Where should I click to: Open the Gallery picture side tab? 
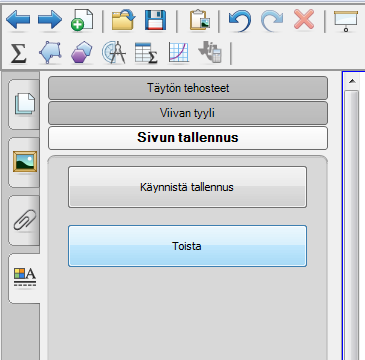click(x=24, y=162)
